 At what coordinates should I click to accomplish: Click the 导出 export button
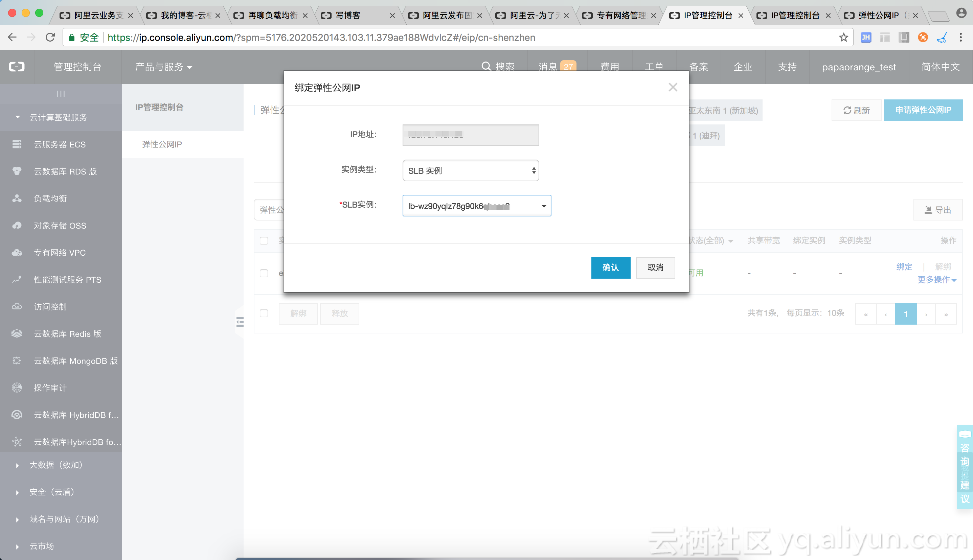tap(938, 210)
